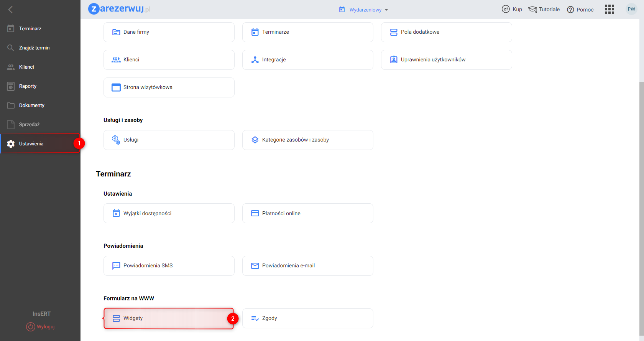
Task: Click the PW user avatar
Action: tap(631, 9)
